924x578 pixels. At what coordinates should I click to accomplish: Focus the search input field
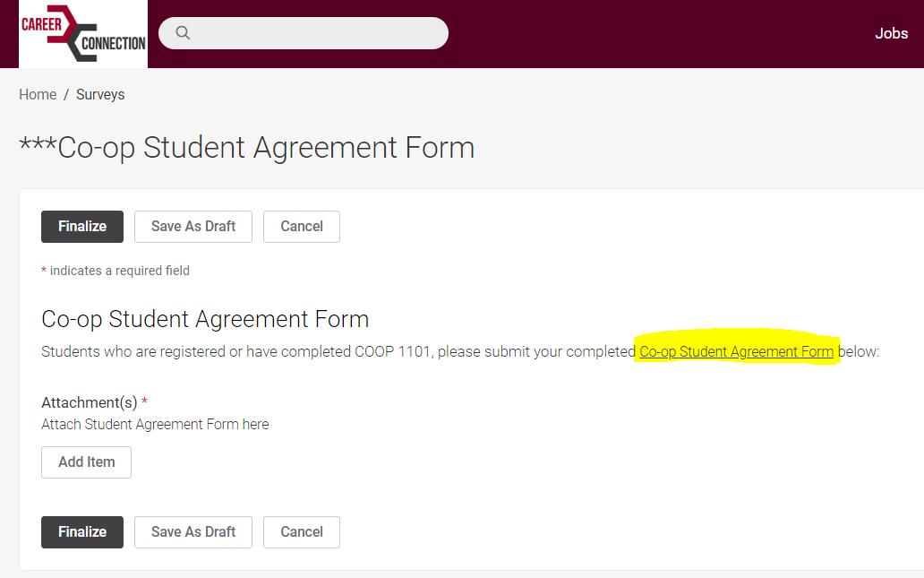click(x=313, y=33)
